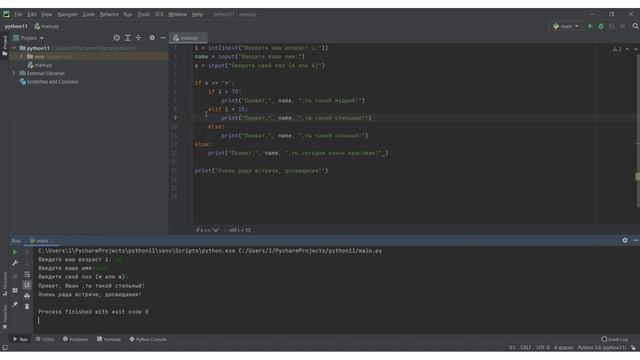Screen dimensions: 640x360
Task: Close the main.py editor tab
Action: [x=203, y=38]
